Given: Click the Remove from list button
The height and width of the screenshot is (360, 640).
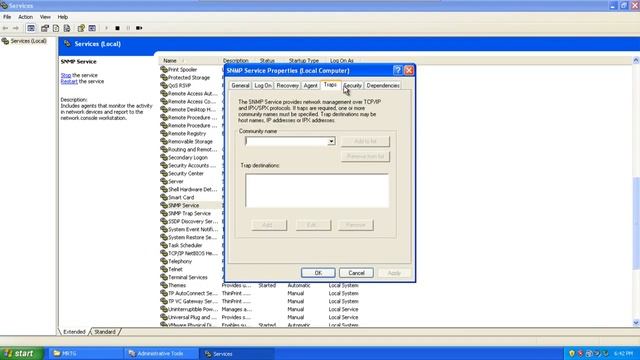Looking at the screenshot, I should coord(365,156).
